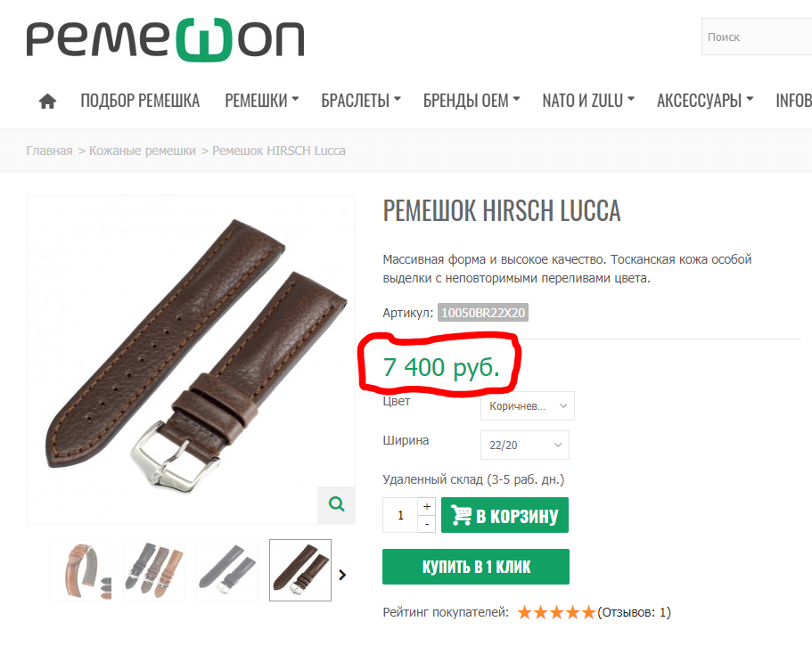Click in the Поиск search field
The width and height of the screenshot is (812, 646).
pos(757,37)
